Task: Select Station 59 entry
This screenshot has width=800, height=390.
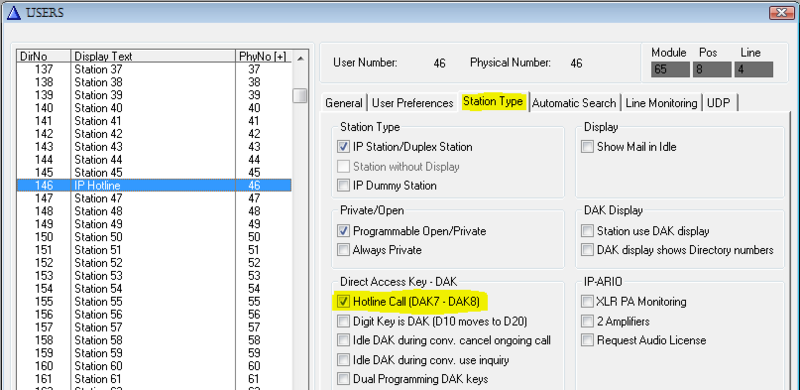Action: point(154,353)
